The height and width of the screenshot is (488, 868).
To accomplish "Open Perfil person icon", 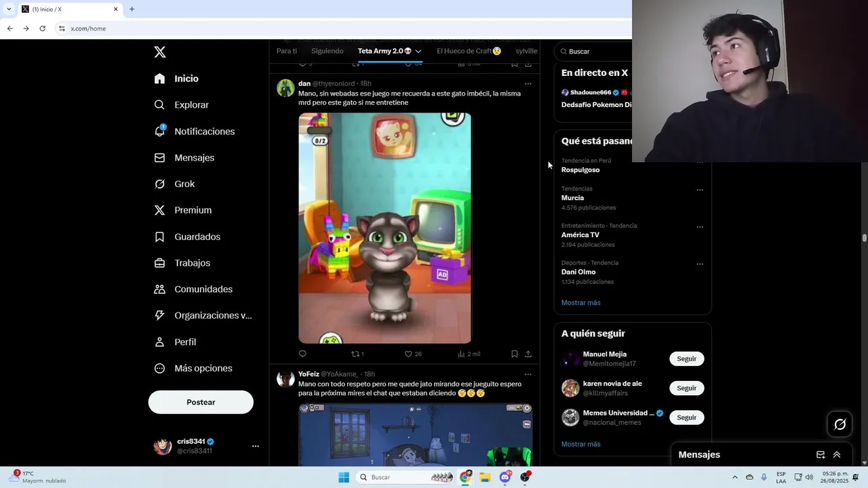I will click(x=159, y=342).
